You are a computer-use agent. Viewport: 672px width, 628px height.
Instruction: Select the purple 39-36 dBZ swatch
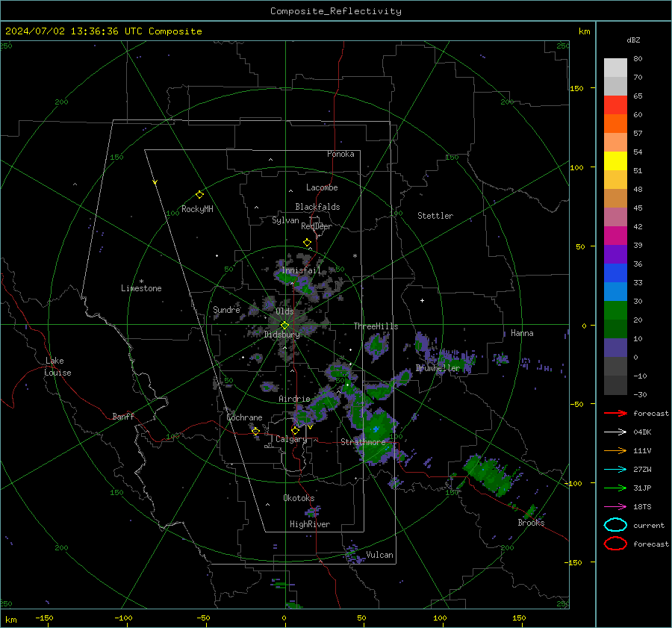615,255
